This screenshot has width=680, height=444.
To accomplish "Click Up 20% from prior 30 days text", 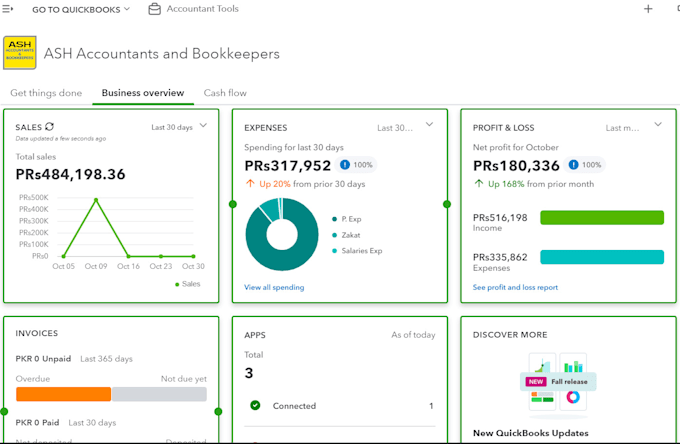I will 312,184.
